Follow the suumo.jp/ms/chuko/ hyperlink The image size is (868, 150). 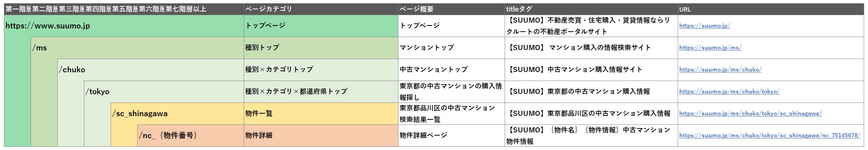tap(720, 70)
